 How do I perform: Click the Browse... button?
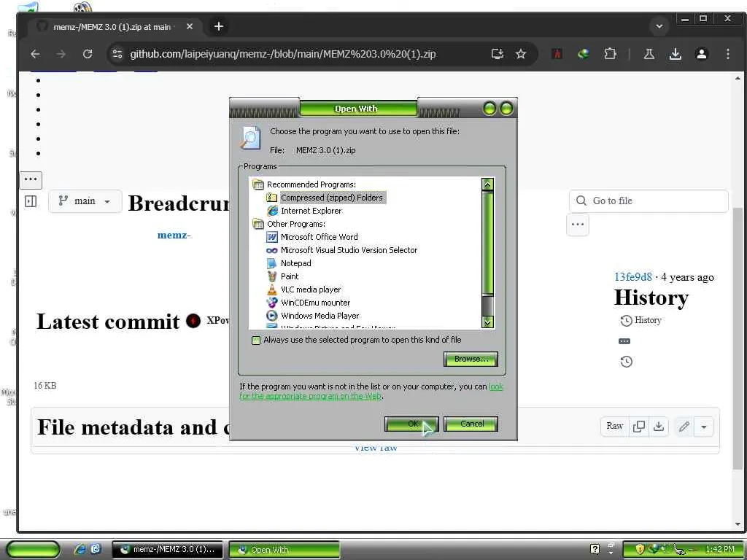tap(471, 359)
